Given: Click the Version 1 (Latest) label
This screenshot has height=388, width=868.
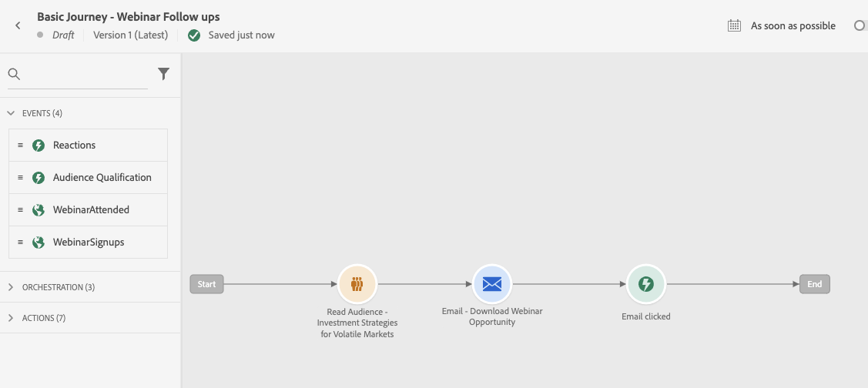Looking at the screenshot, I should (x=131, y=35).
